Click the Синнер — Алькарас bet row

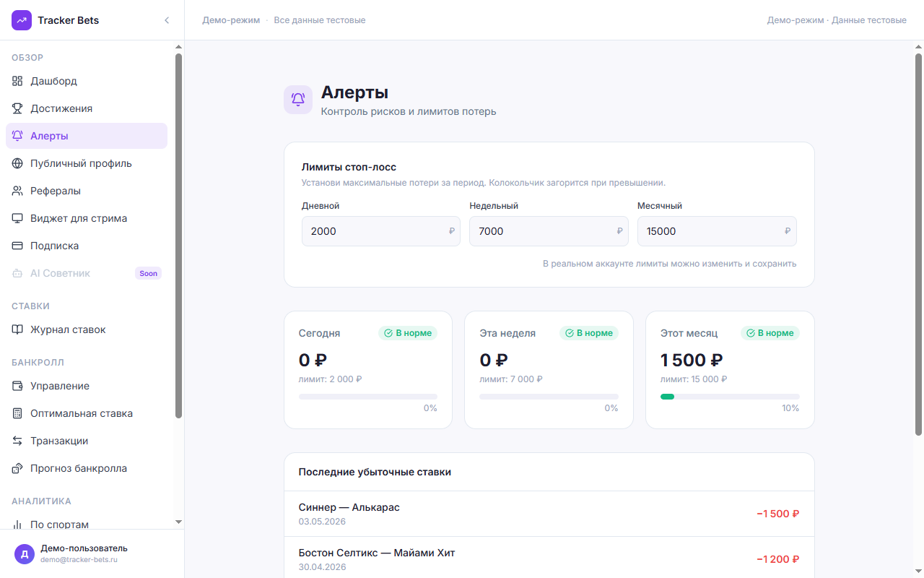pyautogui.click(x=549, y=514)
